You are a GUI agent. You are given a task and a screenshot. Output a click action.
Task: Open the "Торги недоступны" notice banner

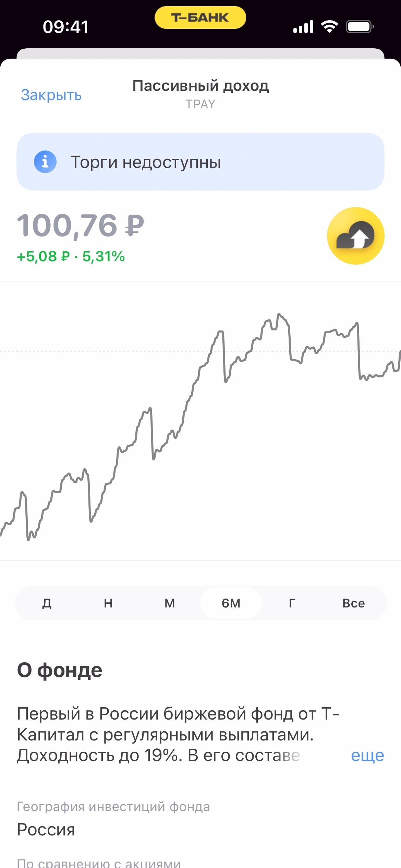tap(200, 162)
